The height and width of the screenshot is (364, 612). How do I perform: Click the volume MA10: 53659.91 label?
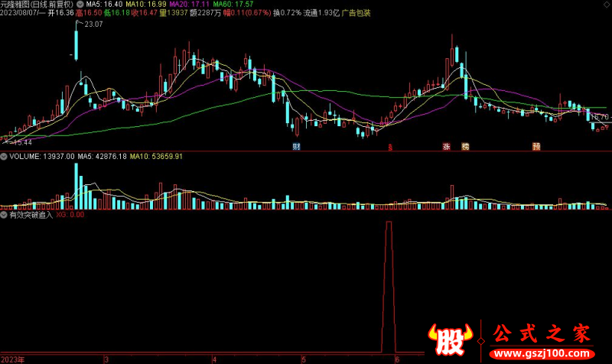point(156,157)
